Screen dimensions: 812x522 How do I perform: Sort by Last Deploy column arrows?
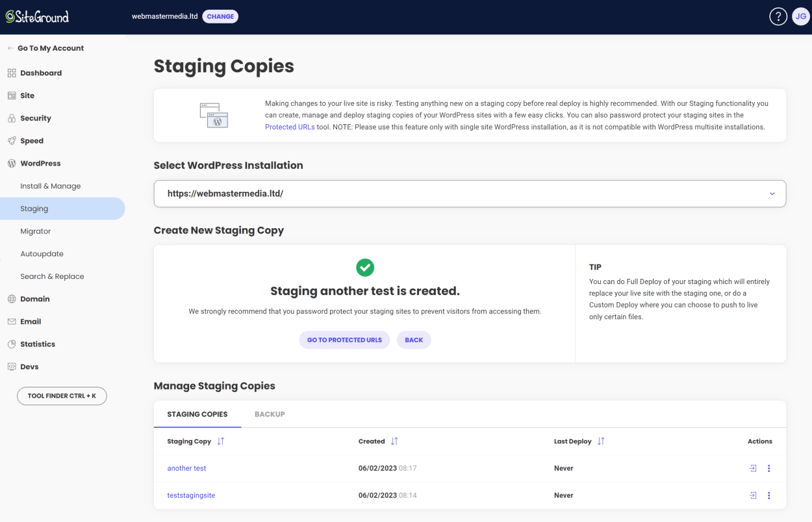tap(601, 441)
